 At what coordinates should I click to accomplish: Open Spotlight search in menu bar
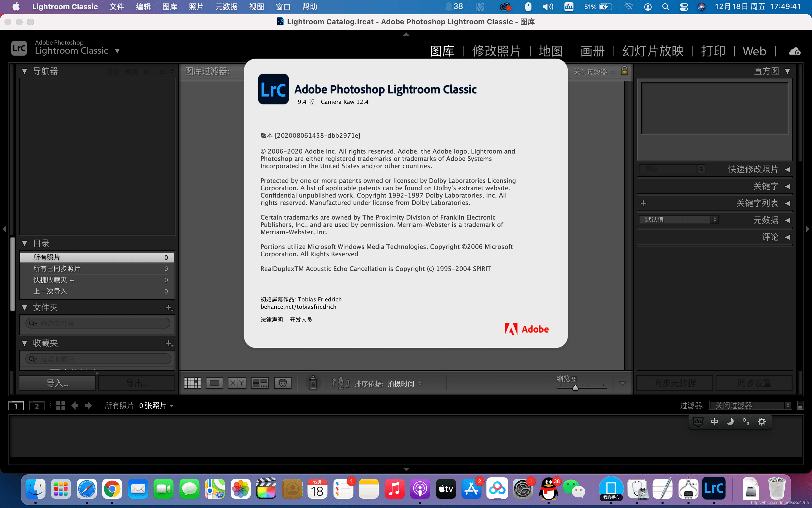(665, 7)
